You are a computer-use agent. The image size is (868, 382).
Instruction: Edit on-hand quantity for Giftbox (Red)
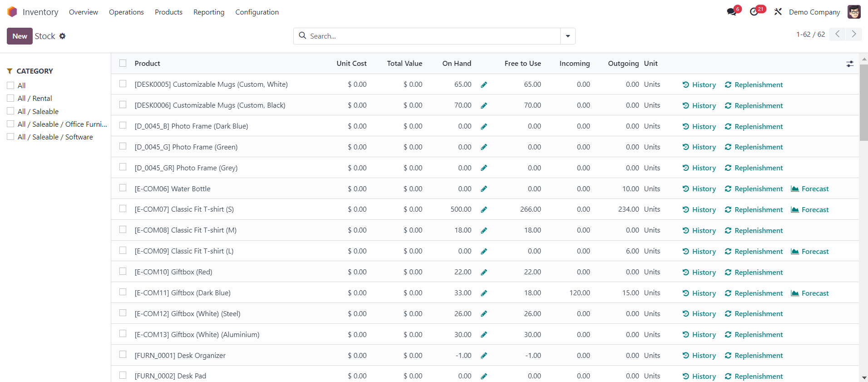pos(484,273)
